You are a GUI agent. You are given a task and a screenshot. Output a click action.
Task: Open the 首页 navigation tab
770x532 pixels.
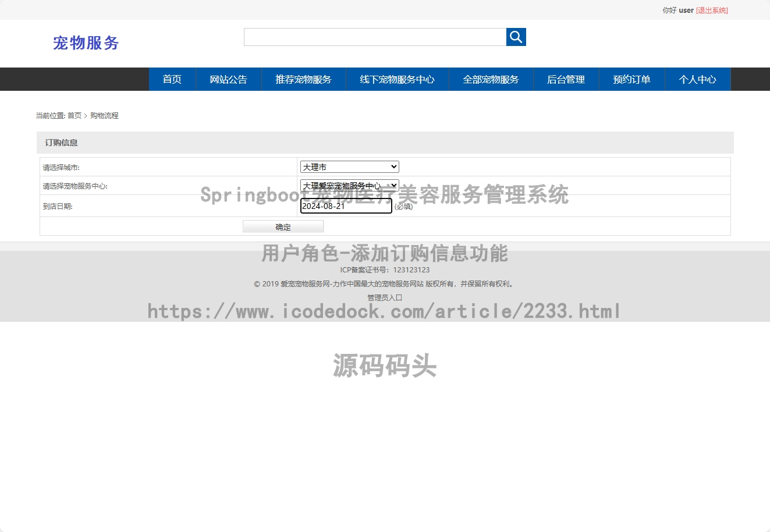click(172, 79)
